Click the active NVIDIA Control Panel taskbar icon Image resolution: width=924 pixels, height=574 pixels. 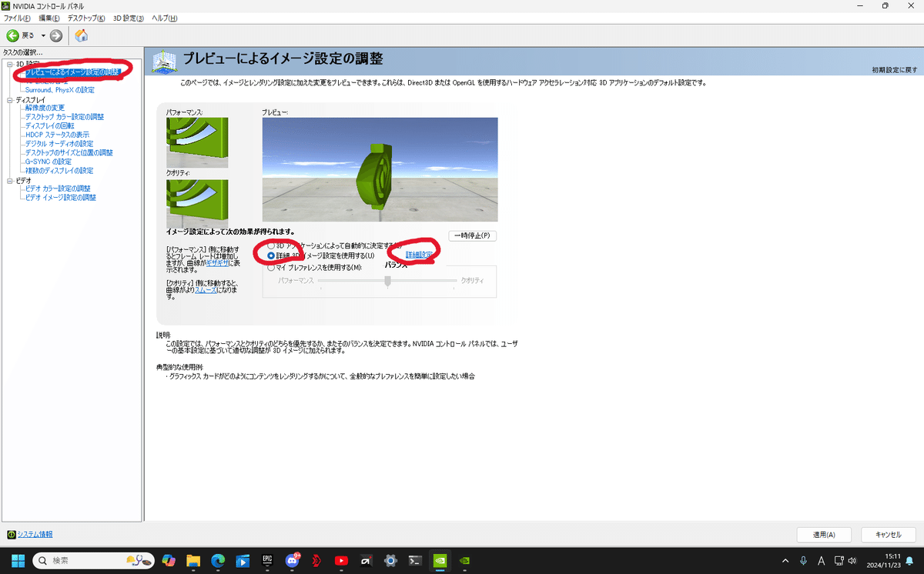tap(440, 561)
